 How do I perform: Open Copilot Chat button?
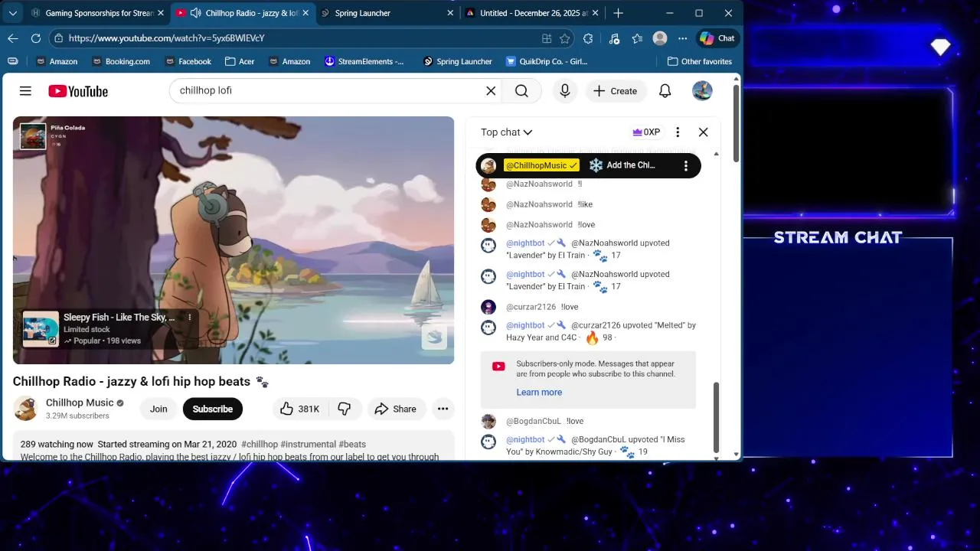click(717, 38)
